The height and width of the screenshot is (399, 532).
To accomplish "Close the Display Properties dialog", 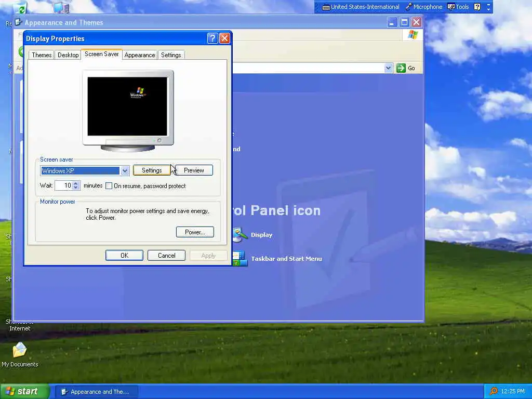I will click(x=224, y=38).
